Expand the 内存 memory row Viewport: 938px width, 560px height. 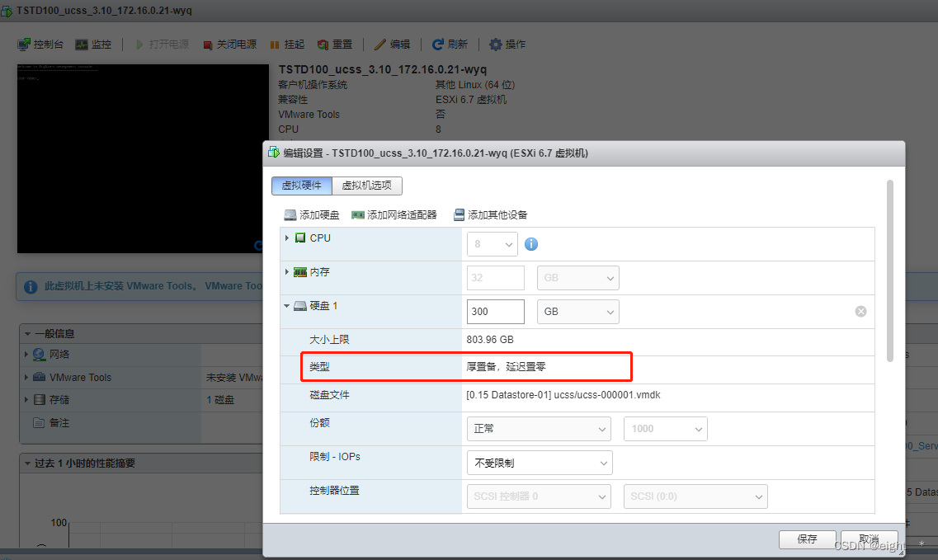tap(287, 271)
